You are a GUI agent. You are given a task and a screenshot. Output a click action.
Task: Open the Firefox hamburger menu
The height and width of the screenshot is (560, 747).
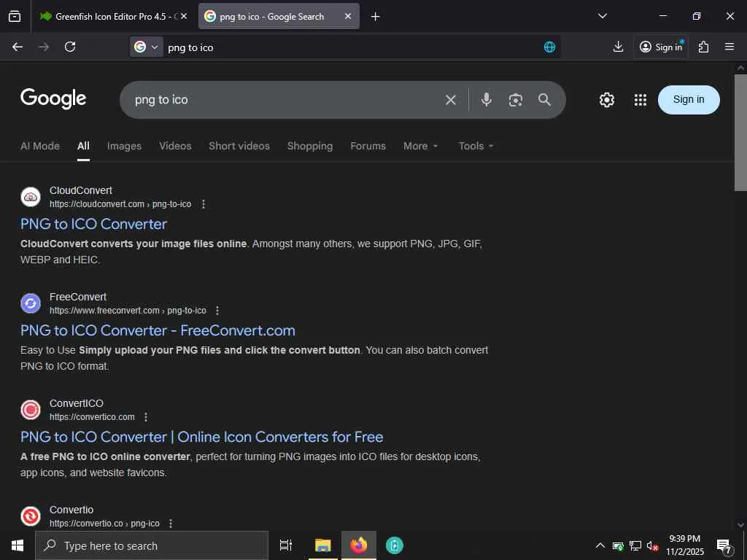[x=729, y=47]
